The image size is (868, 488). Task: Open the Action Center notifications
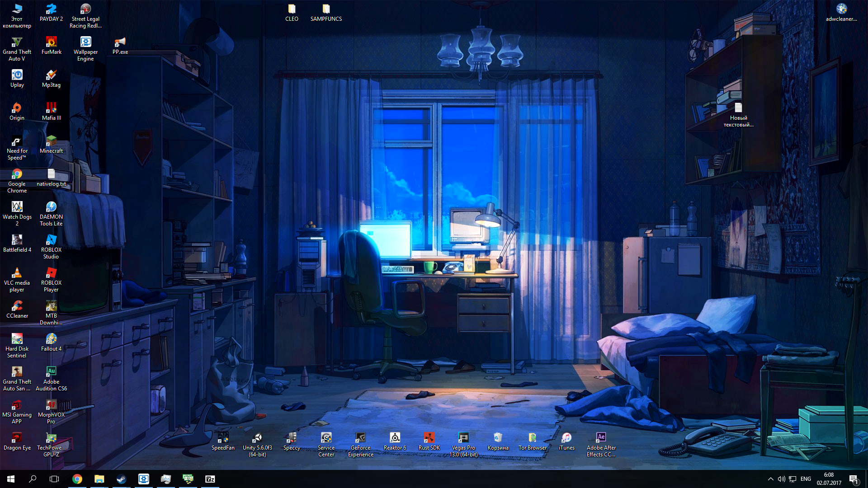point(854,479)
